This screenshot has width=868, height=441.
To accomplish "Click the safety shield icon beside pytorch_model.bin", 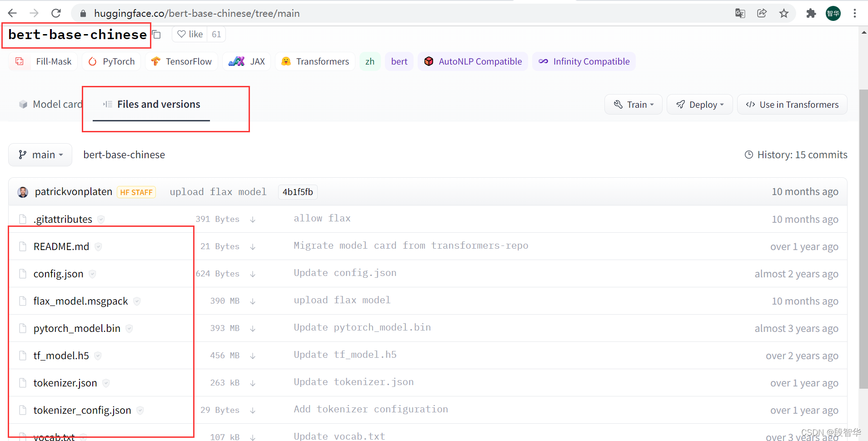I will (x=129, y=328).
